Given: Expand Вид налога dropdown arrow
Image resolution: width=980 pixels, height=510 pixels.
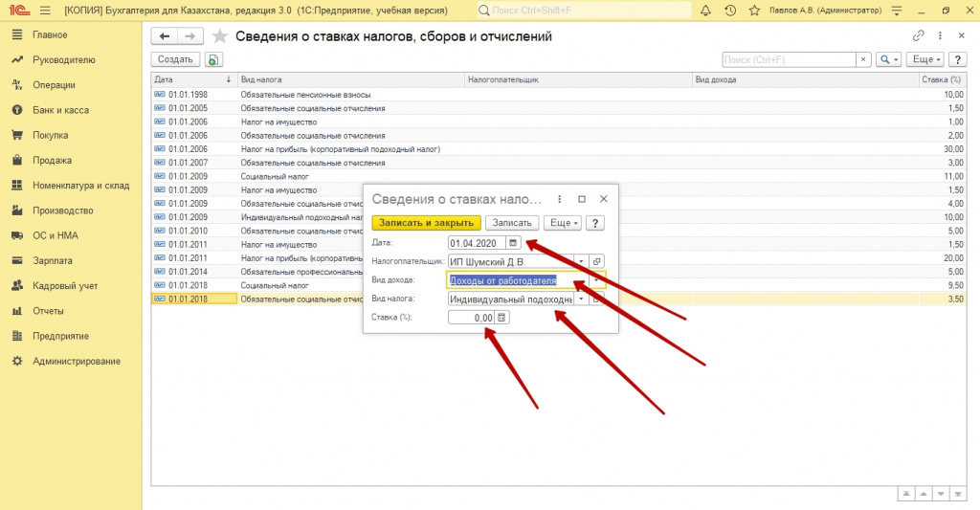Looking at the screenshot, I should click(581, 299).
